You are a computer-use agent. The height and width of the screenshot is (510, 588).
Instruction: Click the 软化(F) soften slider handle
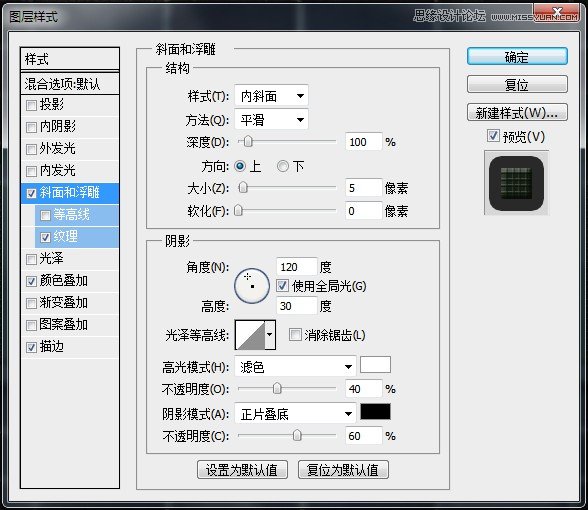pos(238,210)
